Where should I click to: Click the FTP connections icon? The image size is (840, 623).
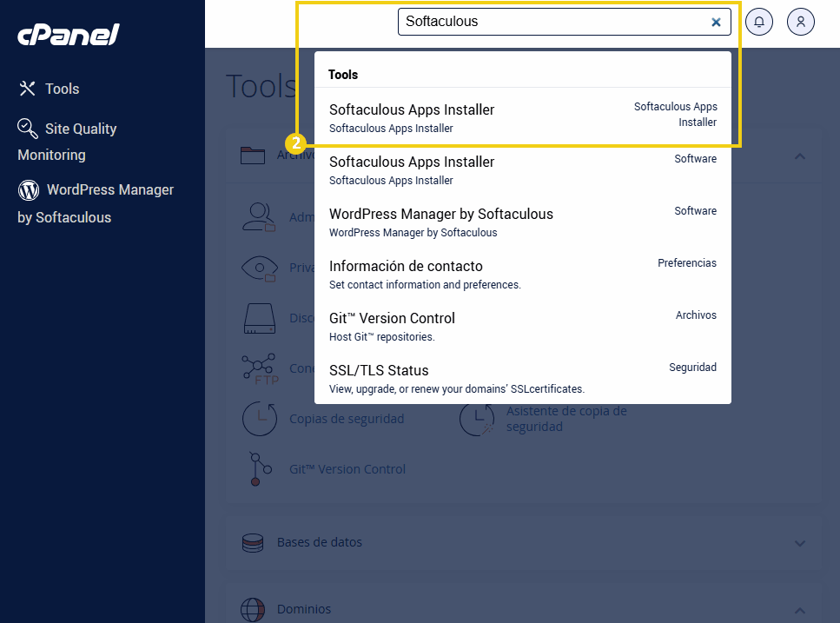[x=261, y=368]
